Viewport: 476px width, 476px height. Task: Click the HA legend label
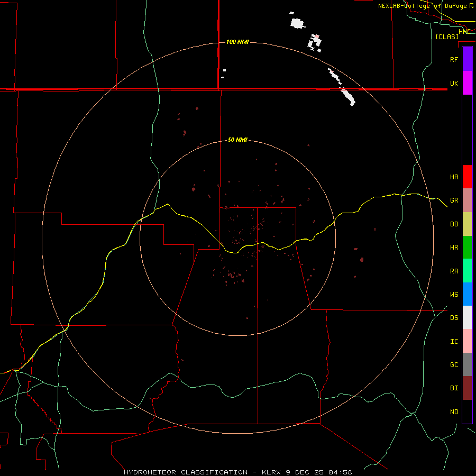[454, 177]
